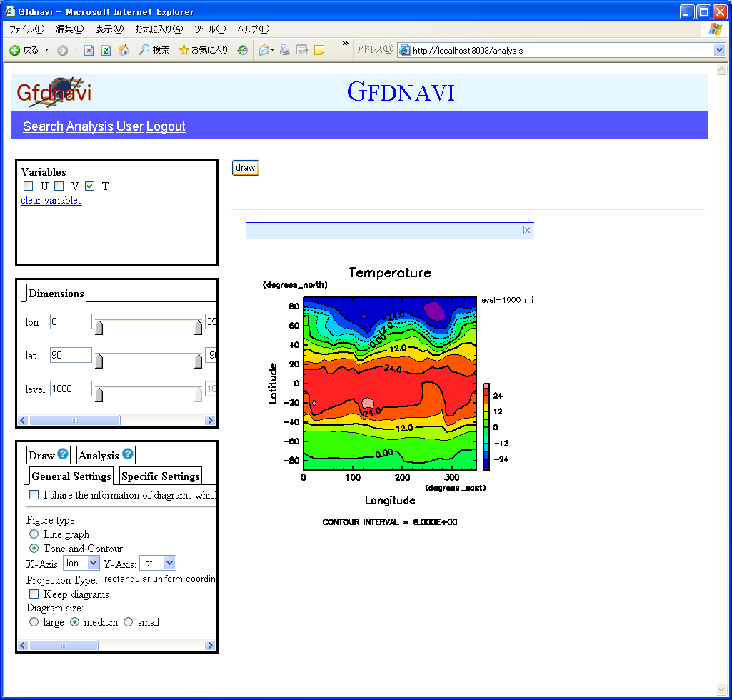Click the History toolbar icon

coord(242,50)
